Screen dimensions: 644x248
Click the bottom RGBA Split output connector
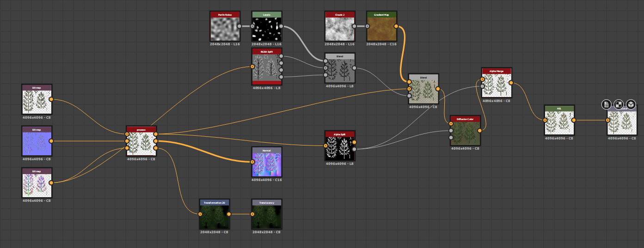pyautogui.click(x=281, y=77)
